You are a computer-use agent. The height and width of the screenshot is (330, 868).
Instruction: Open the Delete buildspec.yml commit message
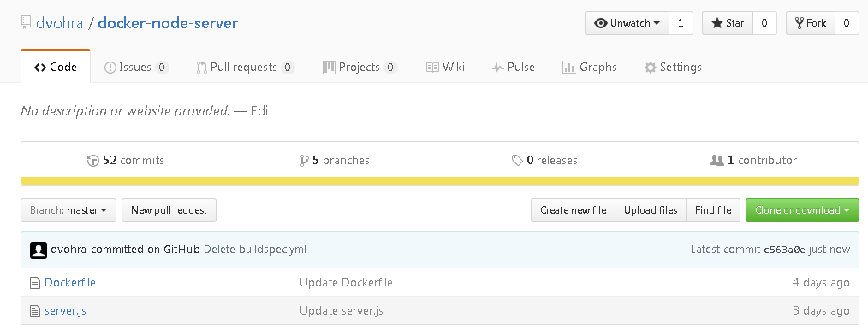[x=254, y=250]
